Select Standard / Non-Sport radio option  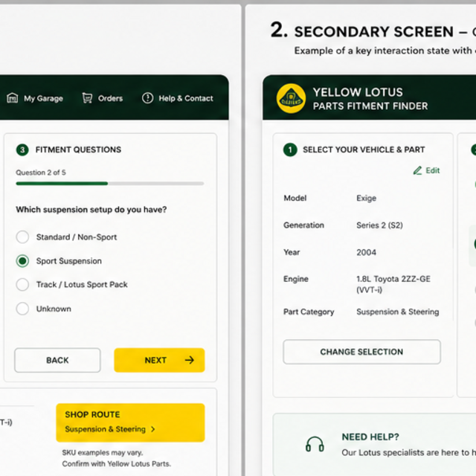(22, 237)
